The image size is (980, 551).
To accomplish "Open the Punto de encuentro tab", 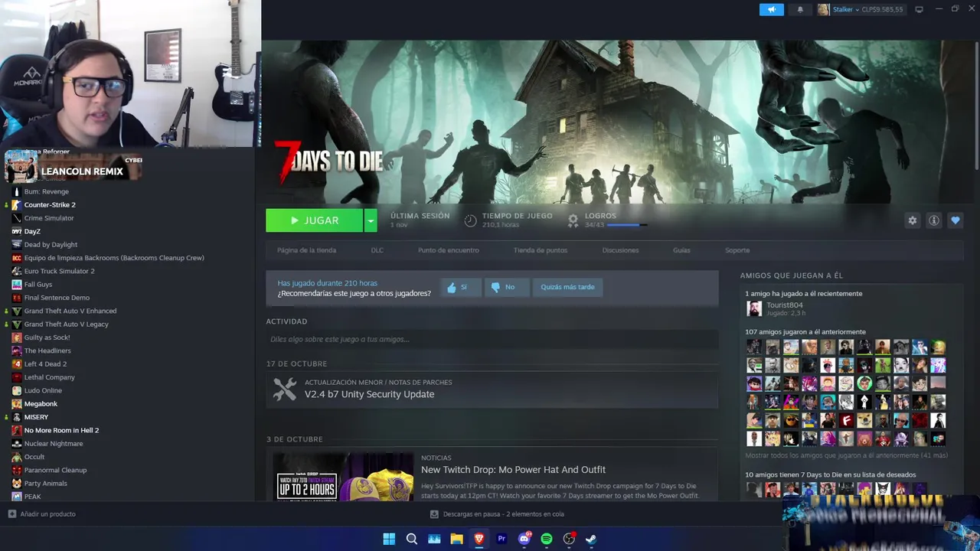I will coord(449,250).
